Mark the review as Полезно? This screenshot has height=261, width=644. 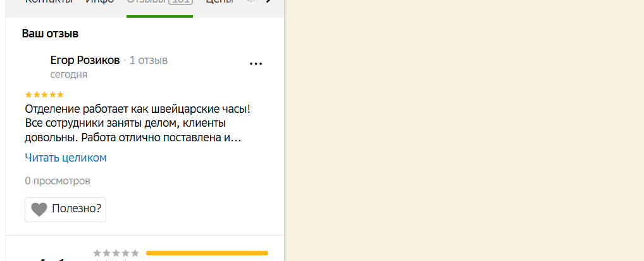click(x=65, y=210)
